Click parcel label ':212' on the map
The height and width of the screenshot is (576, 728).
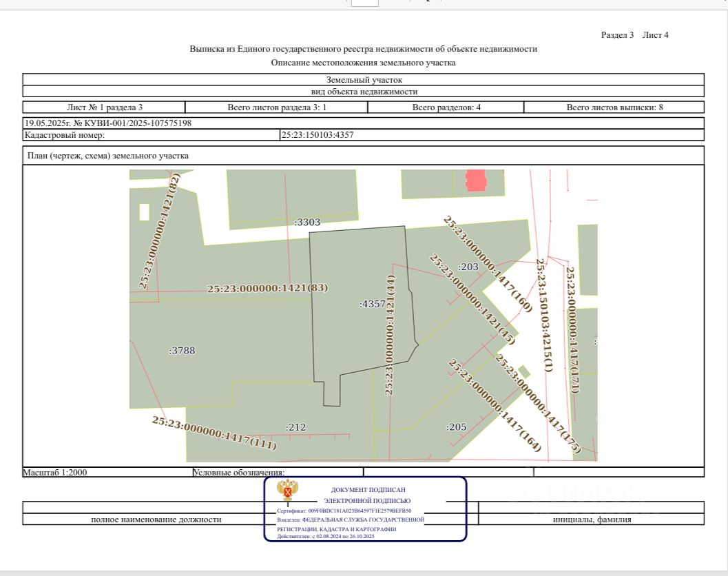295,427
